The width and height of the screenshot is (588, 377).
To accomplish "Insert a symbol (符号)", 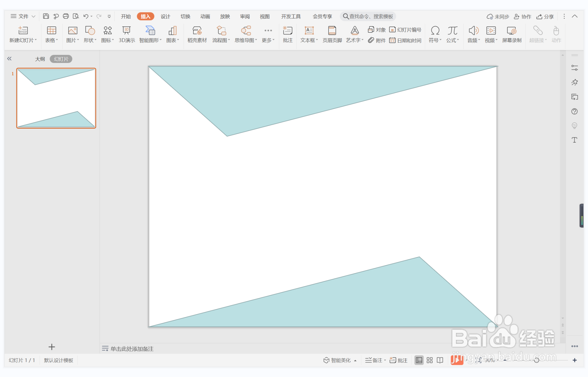I will pyautogui.click(x=435, y=34).
